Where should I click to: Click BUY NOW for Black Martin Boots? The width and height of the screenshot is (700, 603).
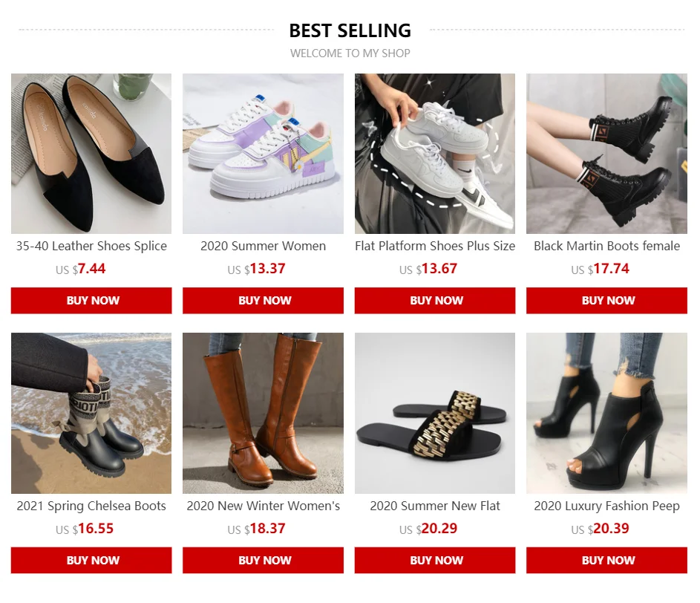click(606, 301)
